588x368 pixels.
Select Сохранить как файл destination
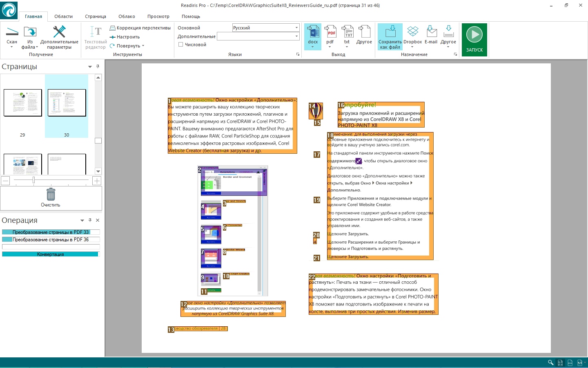390,37
